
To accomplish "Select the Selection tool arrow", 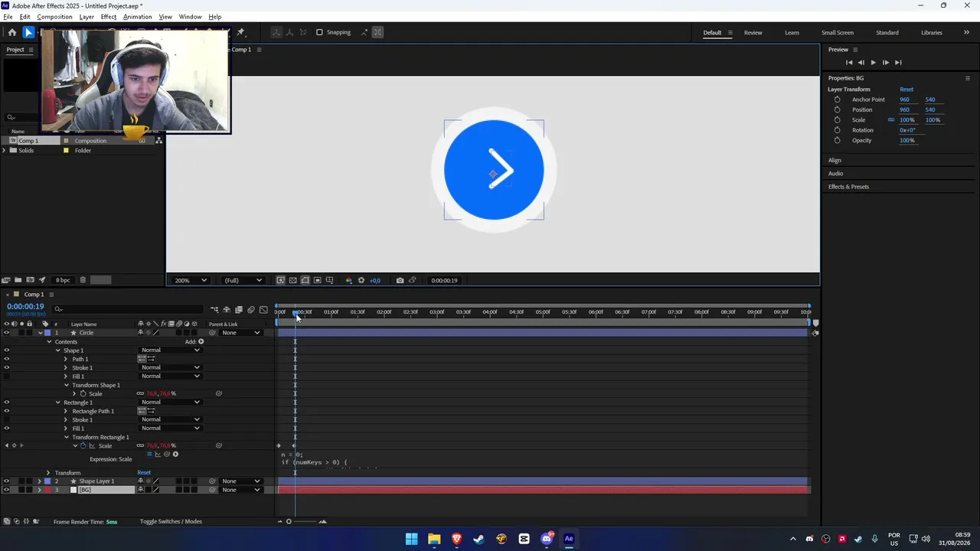I will point(28,32).
